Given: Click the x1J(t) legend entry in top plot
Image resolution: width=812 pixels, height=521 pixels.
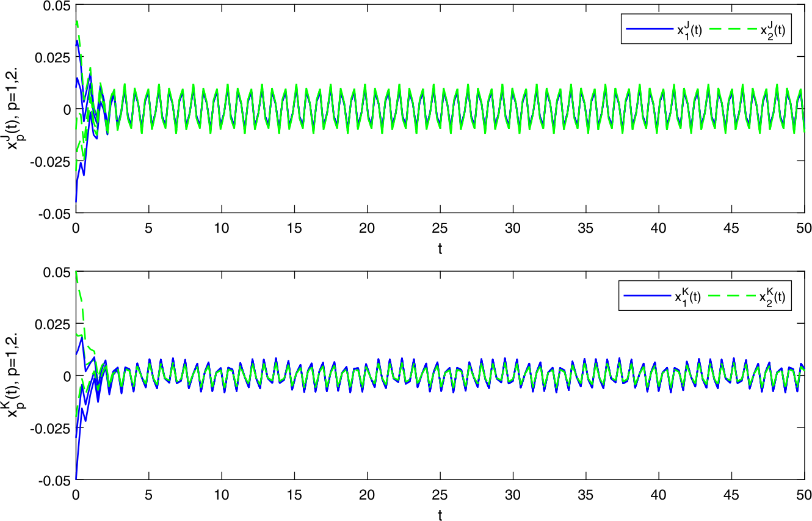Looking at the screenshot, I should [663, 31].
